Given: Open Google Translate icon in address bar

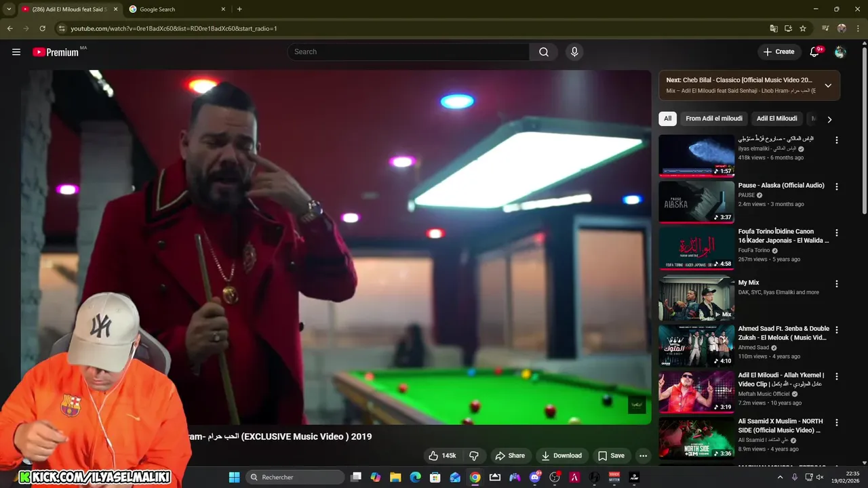Looking at the screenshot, I should tap(774, 28).
